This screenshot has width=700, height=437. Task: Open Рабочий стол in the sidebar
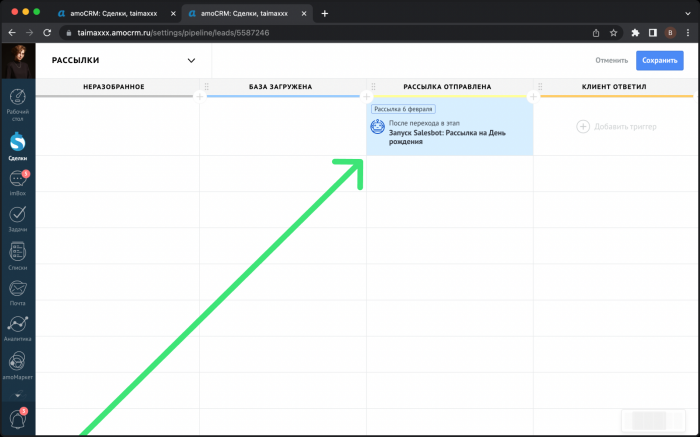(x=17, y=99)
